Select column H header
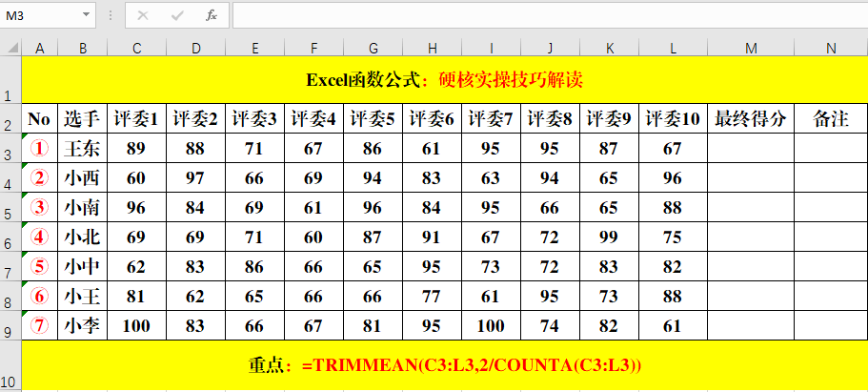Viewport: 868px width, 392px height. [x=433, y=49]
